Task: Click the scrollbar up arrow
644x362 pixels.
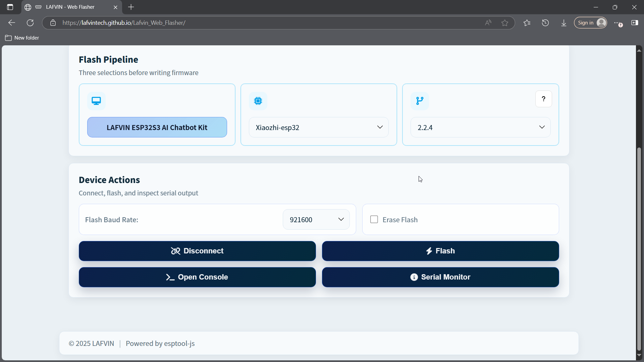Action: click(x=639, y=50)
